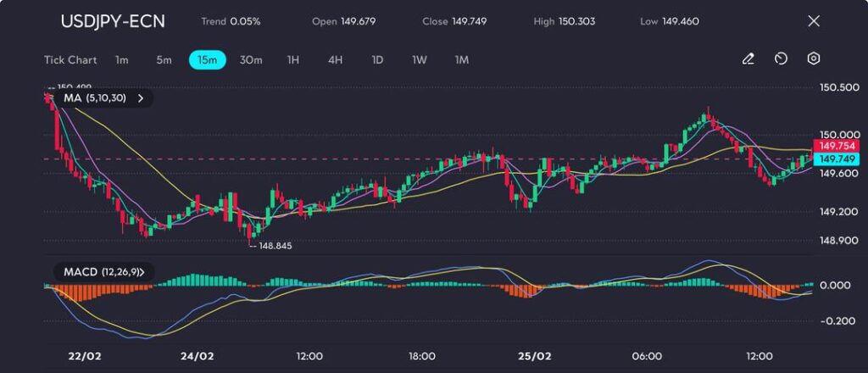This screenshot has width=868, height=373.
Task: Click the 148.845 low price marker
Action: coord(275,246)
